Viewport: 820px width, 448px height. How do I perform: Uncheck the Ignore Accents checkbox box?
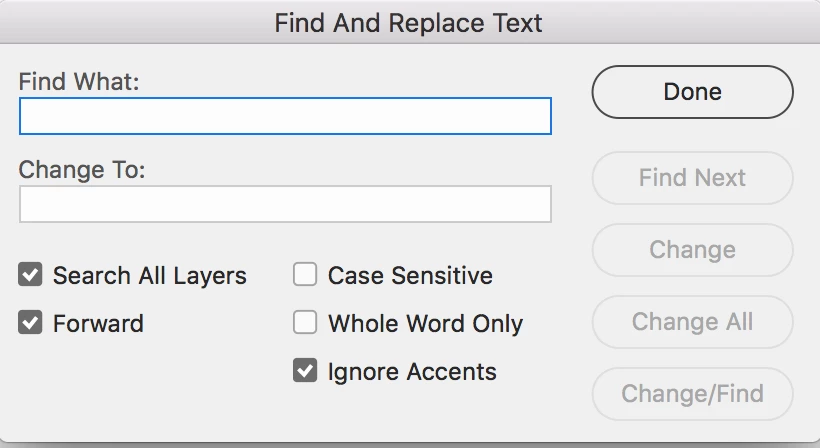[x=305, y=372]
